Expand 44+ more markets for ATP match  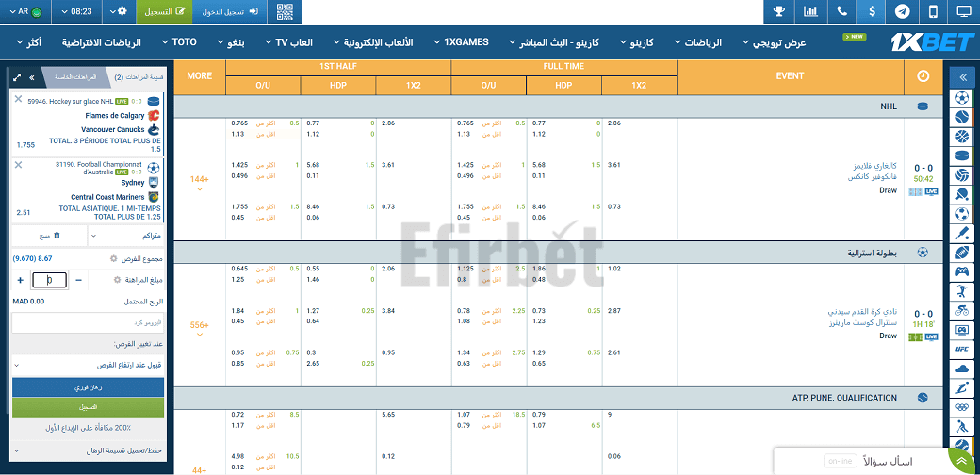coord(200,470)
